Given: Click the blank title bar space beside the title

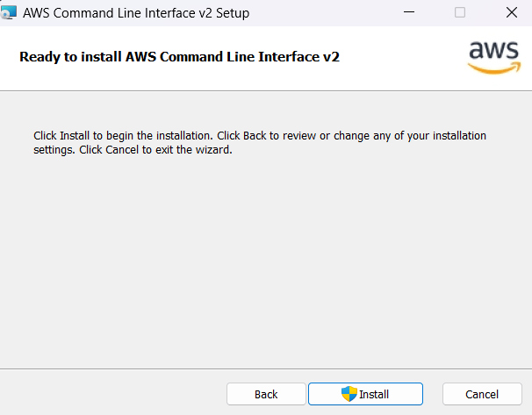Looking at the screenshot, I should coord(316,13).
